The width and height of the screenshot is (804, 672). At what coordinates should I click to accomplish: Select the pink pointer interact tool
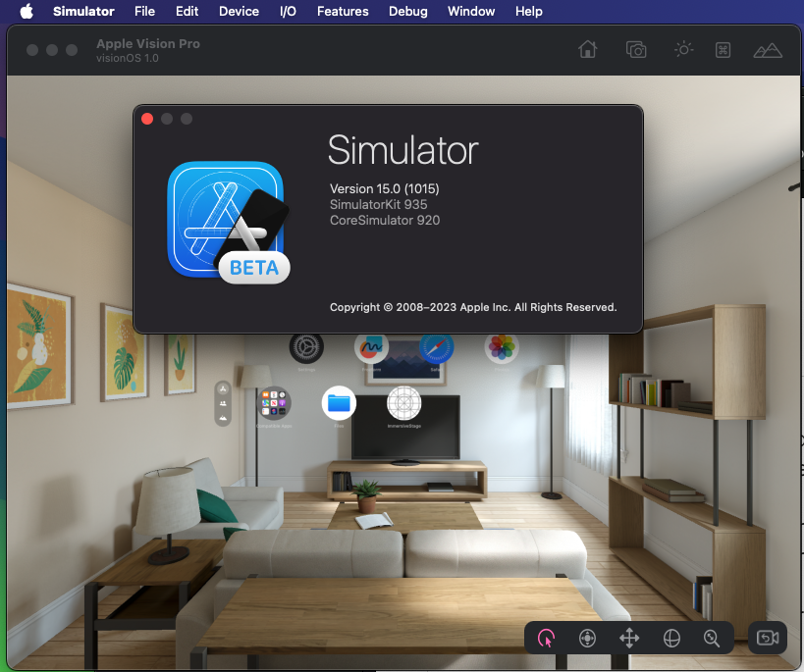coord(546,639)
